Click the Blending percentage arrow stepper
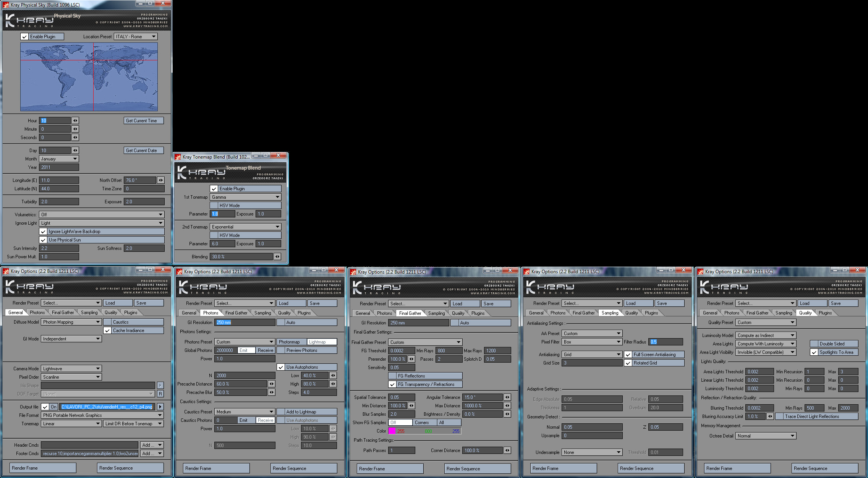This screenshot has width=868, height=478. (x=277, y=257)
